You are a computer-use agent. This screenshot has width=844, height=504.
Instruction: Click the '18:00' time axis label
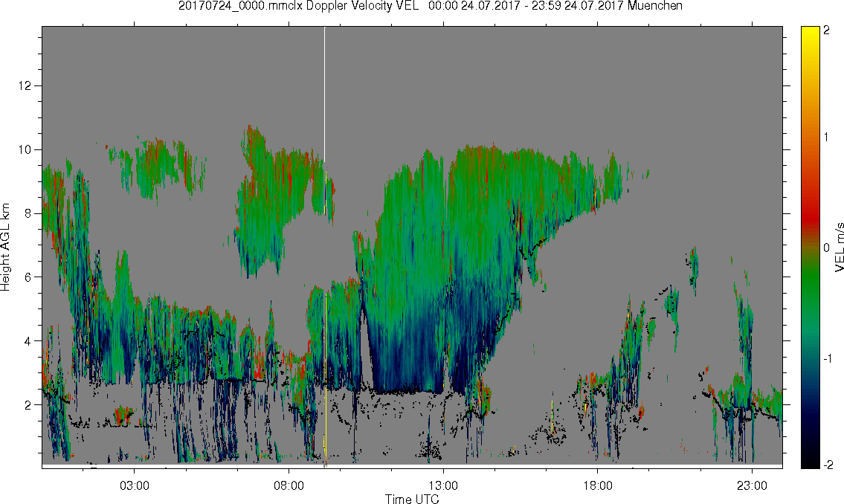pyautogui.click(x=597, y=485)
